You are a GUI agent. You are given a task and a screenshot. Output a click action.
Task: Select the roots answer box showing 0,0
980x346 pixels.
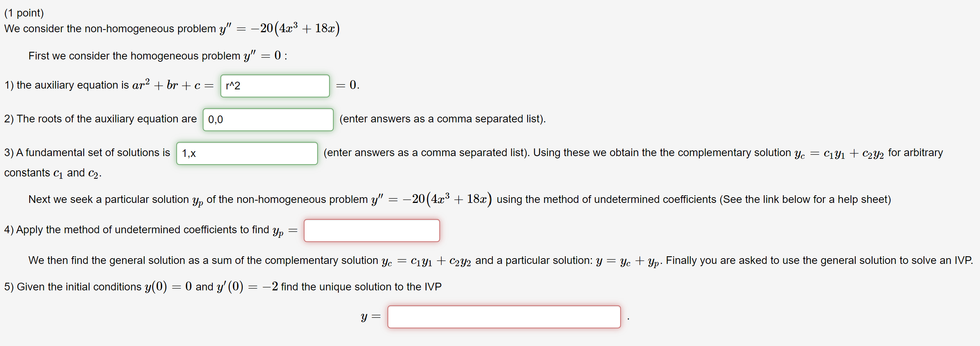click(268, 119)
